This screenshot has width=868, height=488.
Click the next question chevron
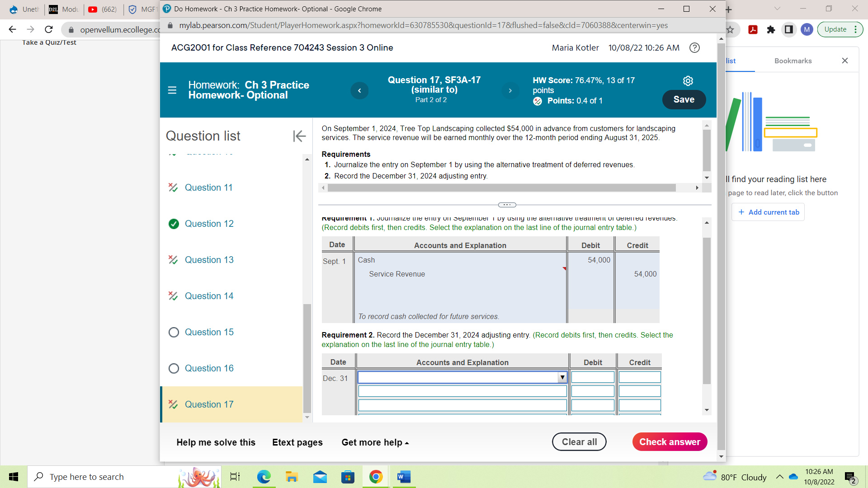(510, 90)
